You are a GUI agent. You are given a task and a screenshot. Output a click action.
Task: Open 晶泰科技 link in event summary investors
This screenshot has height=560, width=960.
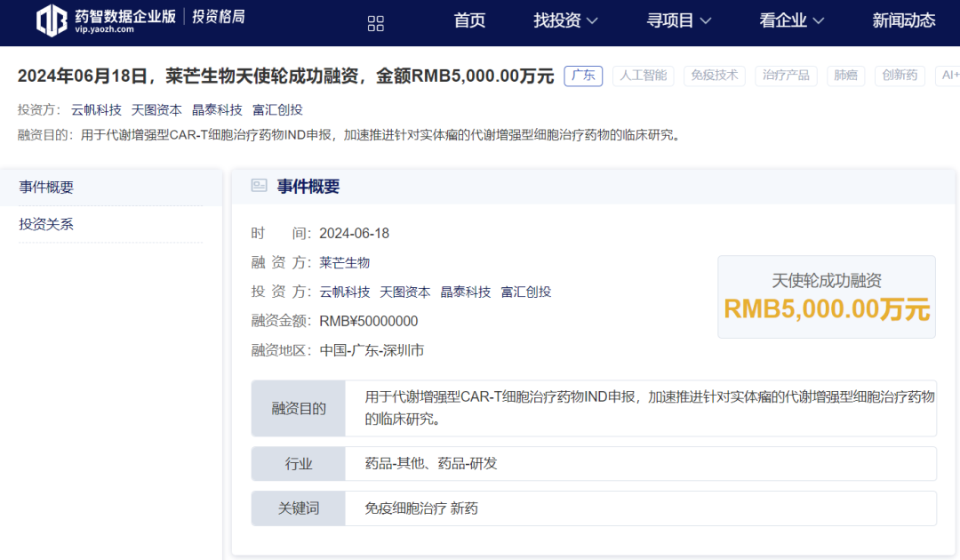click(x=466, y=292)
